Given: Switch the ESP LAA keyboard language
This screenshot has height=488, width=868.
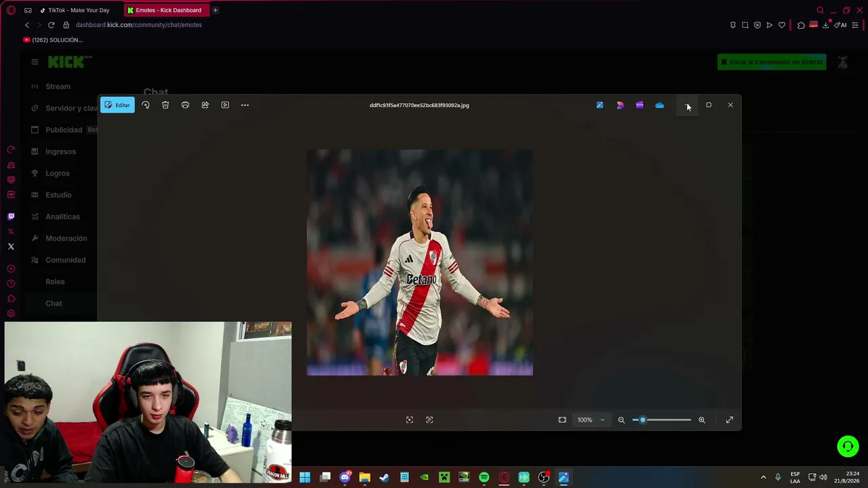Looking at the screenshot, I should (795, 477).
